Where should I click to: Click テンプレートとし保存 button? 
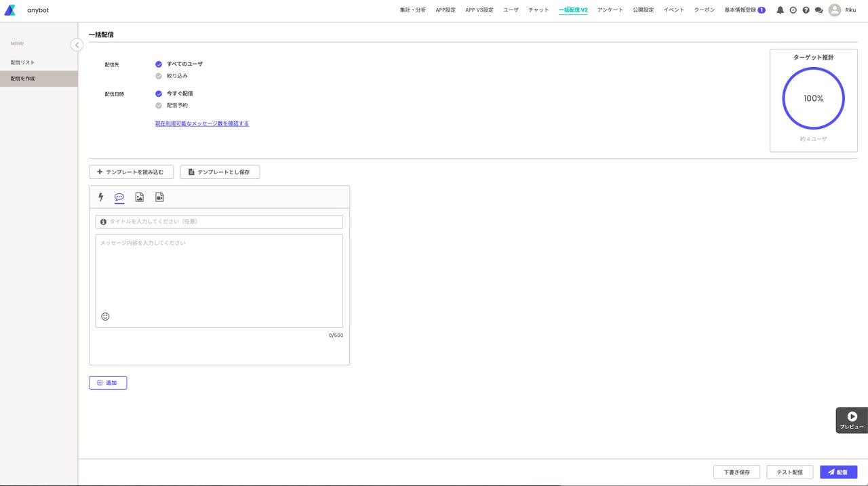coord(220,172)
